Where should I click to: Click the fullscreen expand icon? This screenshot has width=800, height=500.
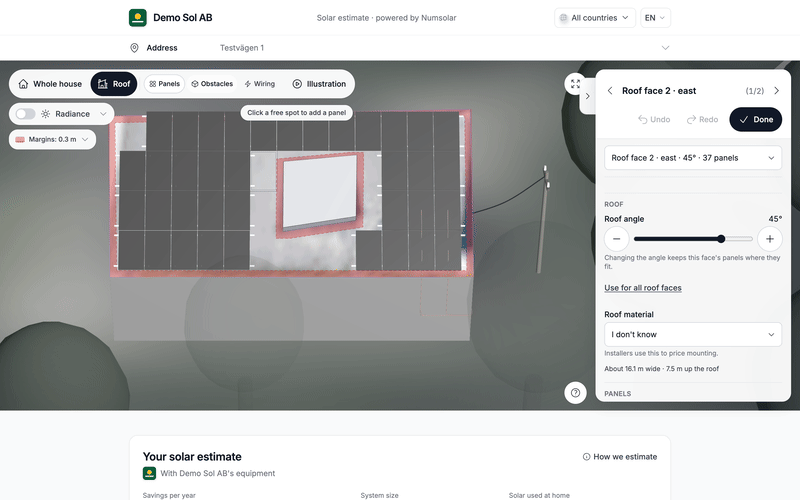pyautogui.click(x=575, y=84)
